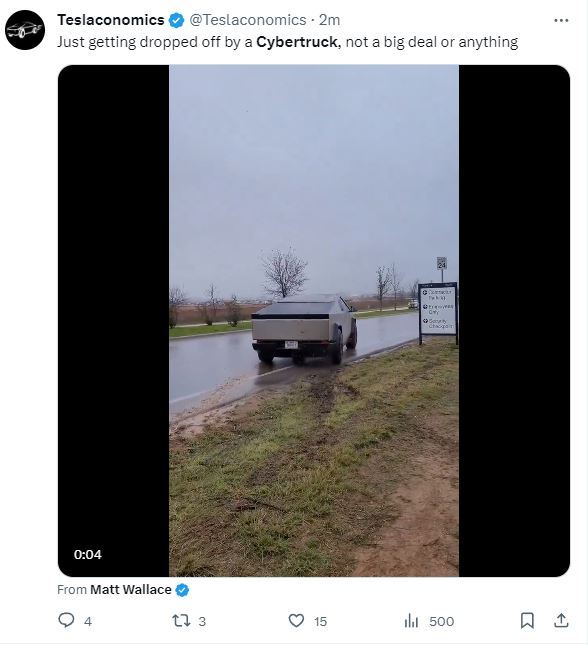Open Matt Wallace video source link
Screen dimensions: 588x645
[130, 589]
